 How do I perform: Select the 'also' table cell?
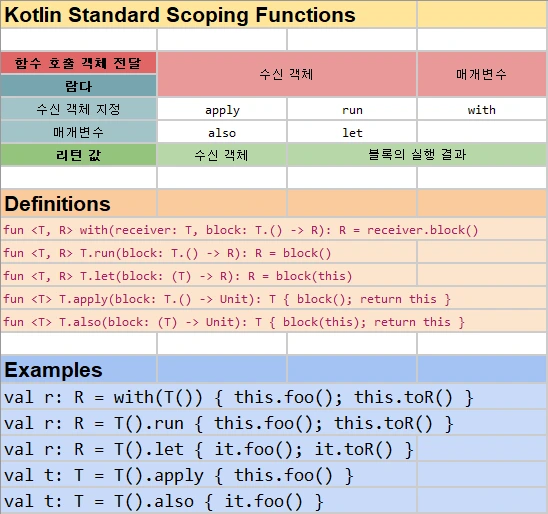click(x=222, y=132)
